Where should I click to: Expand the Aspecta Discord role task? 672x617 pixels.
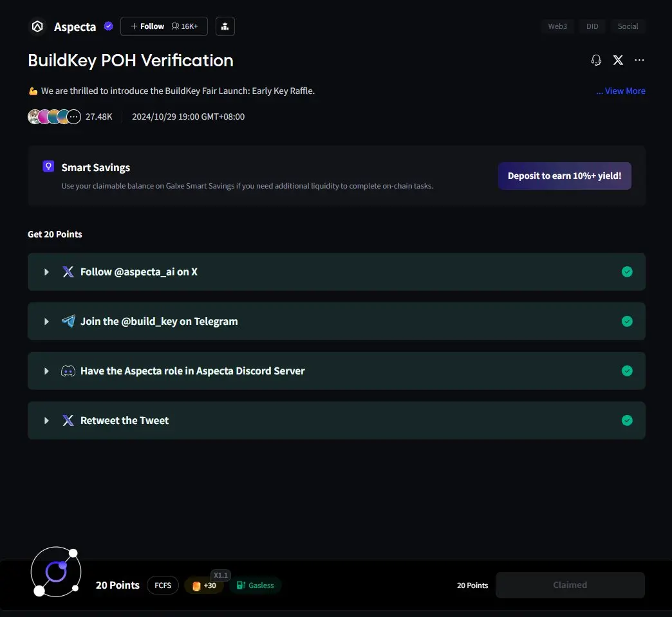46,371
